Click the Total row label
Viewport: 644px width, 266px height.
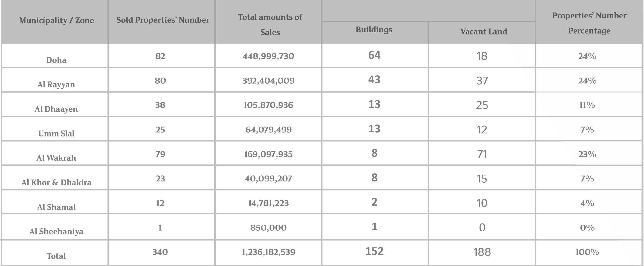pos(56,256)
